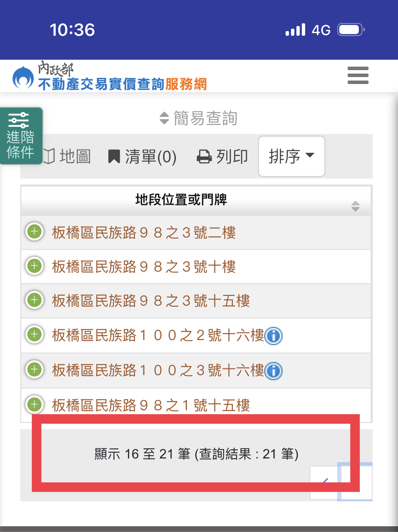Open the hamburger menu icon
Image resolution: width=398 pixels, height=532 pixels.
point(358,75)
